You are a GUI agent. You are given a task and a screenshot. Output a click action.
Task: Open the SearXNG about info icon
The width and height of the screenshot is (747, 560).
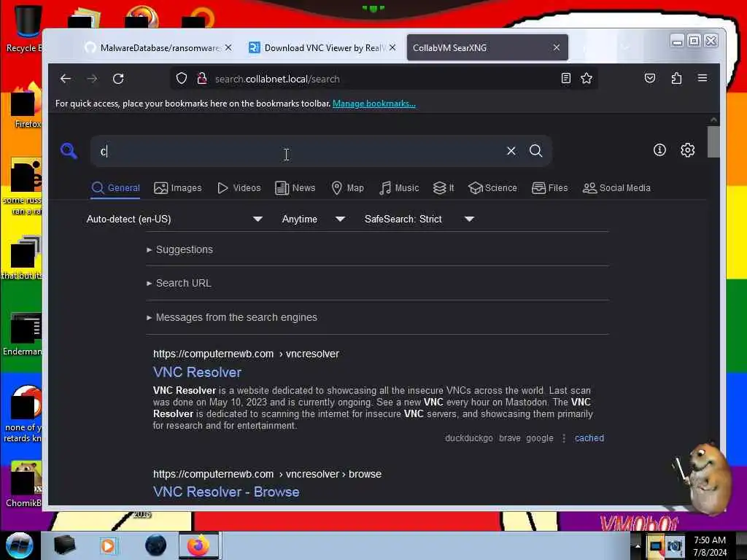click(x=659, y=150)
